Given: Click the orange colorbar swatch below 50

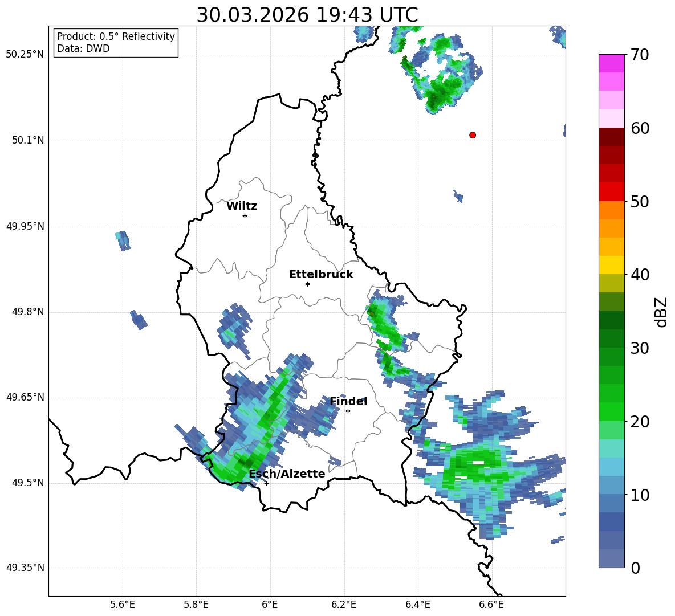Looking at the screenshot, I should (x=611, y=210).
